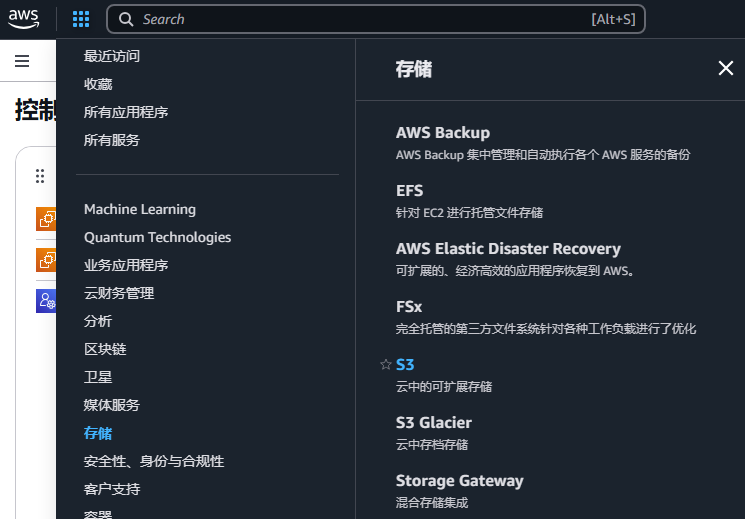745x519 pixels.
Task: Click the second orange service icon
Action: point(46,260)
